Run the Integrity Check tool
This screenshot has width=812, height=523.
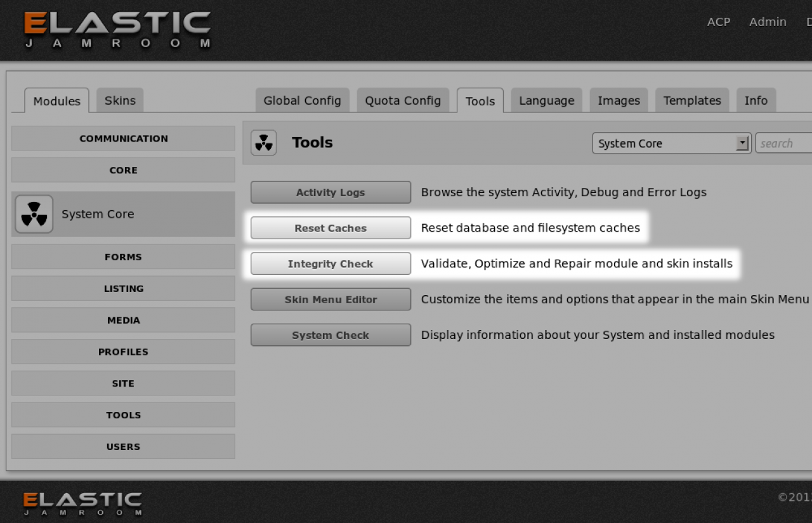coord(331,264)
